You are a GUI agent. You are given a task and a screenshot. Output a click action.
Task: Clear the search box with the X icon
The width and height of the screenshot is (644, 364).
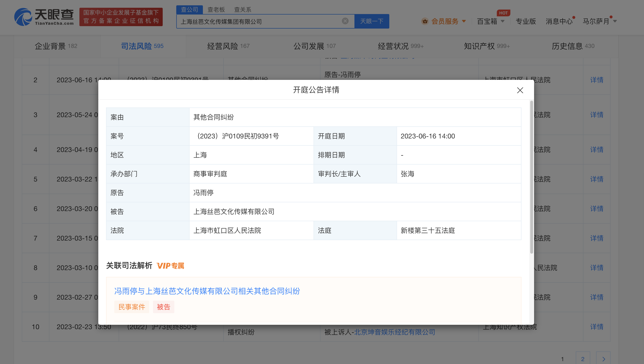click(x=345, y=21)
